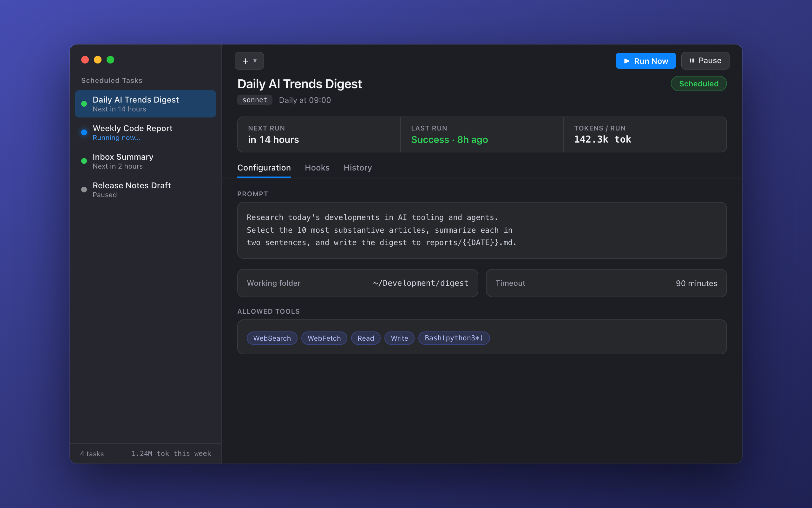
Task: Close the window with the red button
Action: 85,60
